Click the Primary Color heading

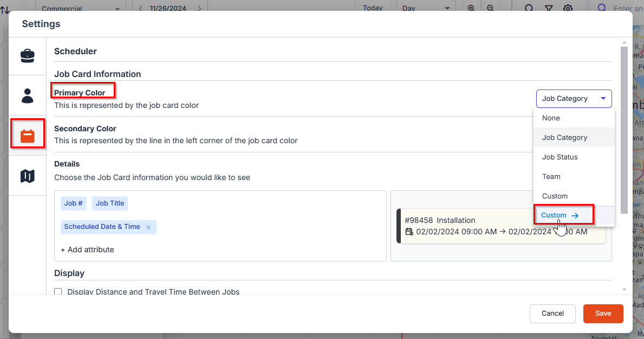80,93
